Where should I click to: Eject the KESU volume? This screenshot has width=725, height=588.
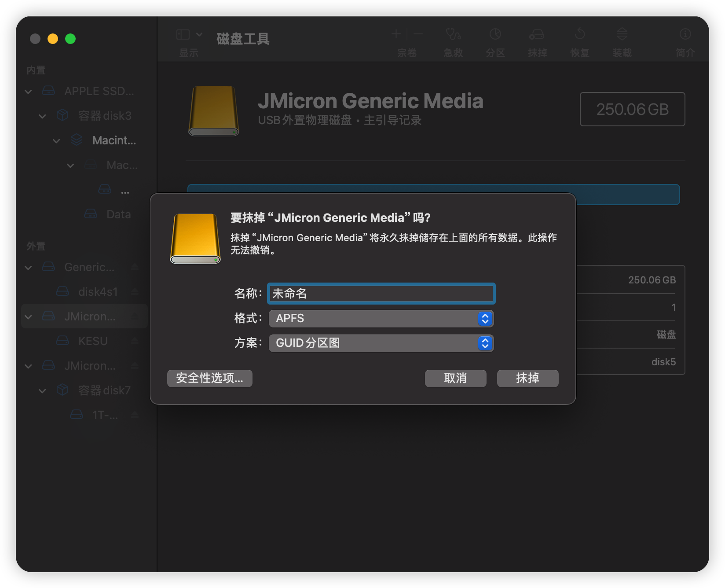[135, 341]
